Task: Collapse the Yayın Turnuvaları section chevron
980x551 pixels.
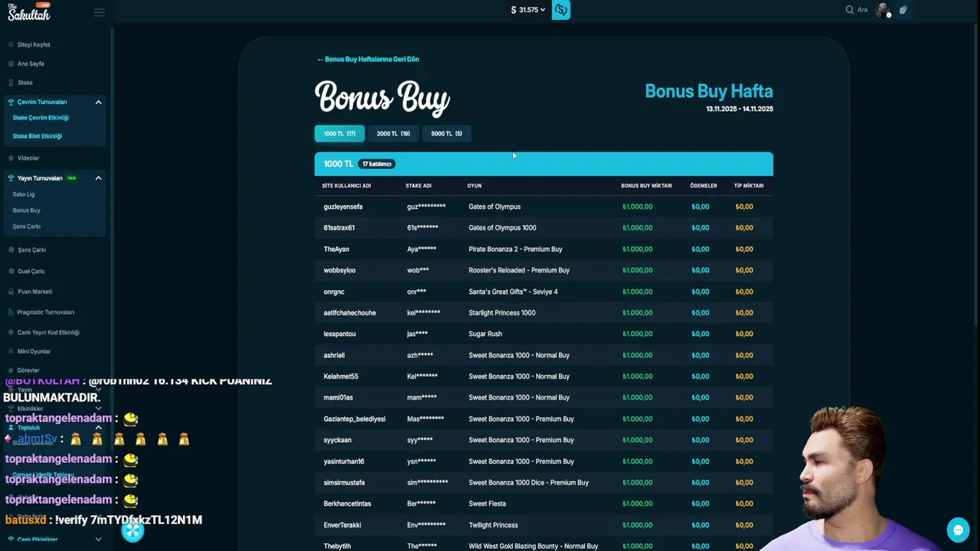Action: [x=98, y=178]
